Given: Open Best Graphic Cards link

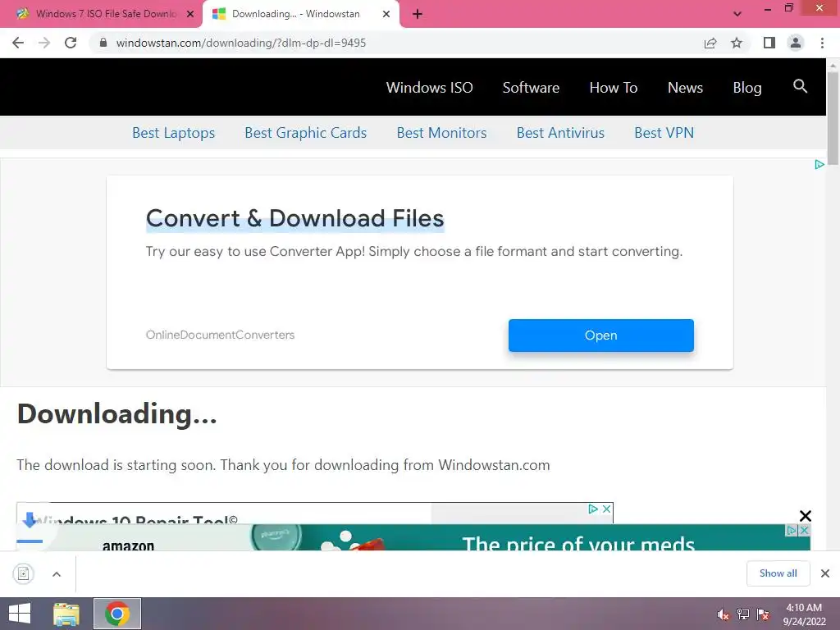Looking at the screenshot, I should pos(305,132).
